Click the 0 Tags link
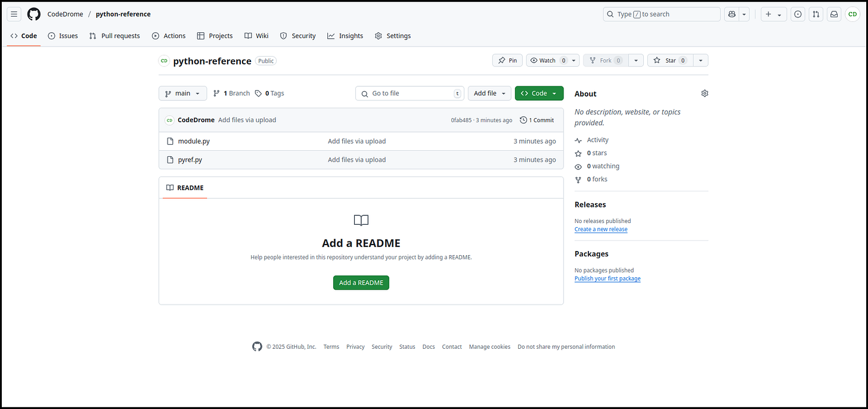 (x=269, y=93)
